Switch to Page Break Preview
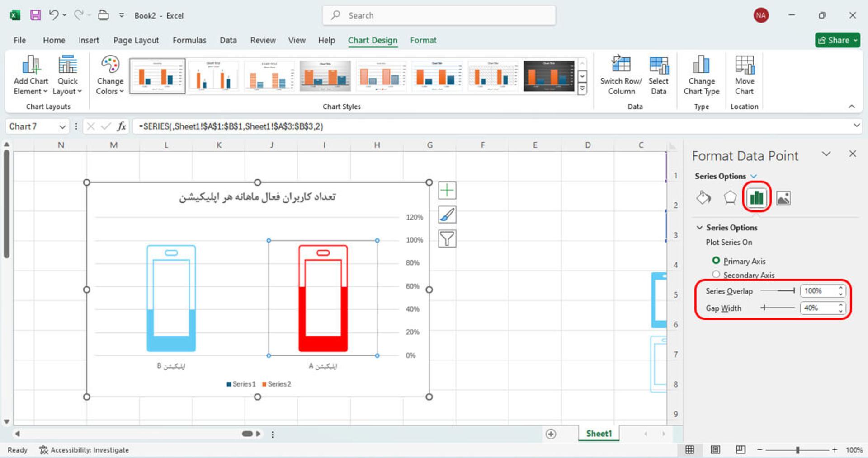868x458 pixels. pyautogui.click(x=741, y=450)
